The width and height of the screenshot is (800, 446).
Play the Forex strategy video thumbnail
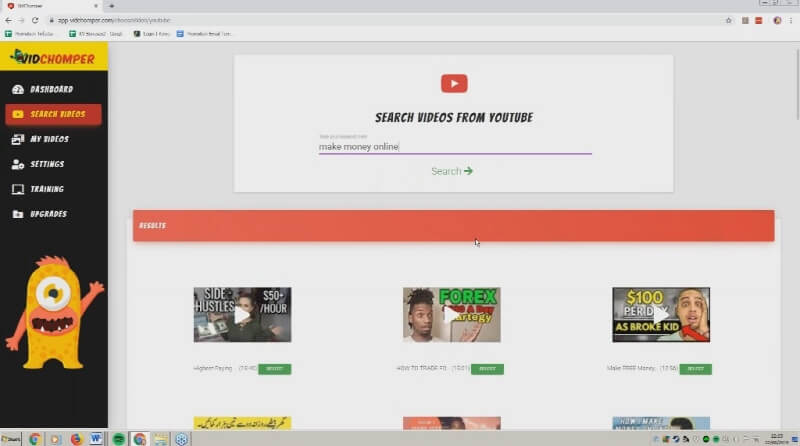click(x=452, y=315)
